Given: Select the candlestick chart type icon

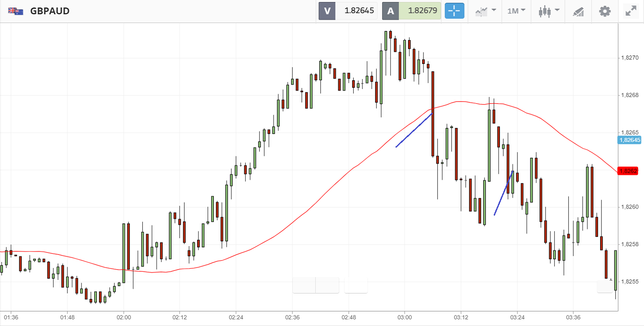Looking at the screenshot, I should click(544, 11).
